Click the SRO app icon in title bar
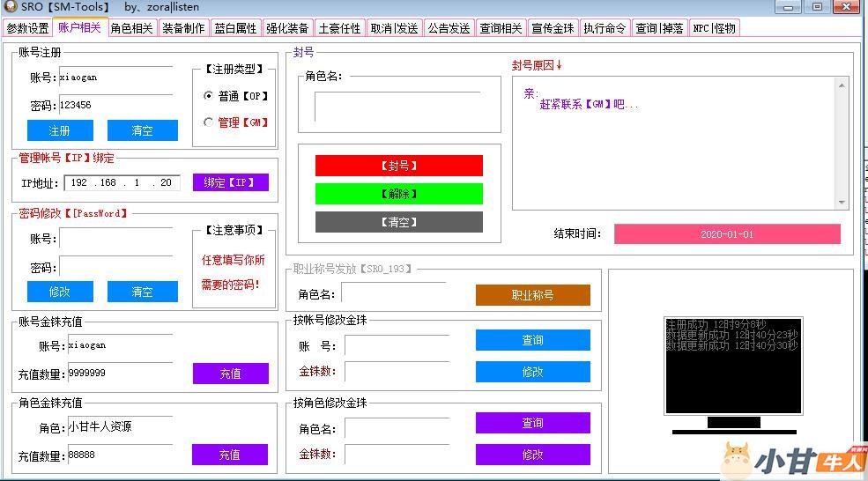868x481 pixels. tap(11, 7)
